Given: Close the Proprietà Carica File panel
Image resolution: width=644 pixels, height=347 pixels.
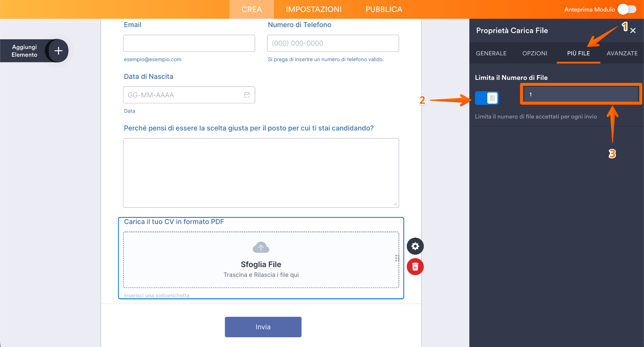Looking at the screenshot, I should pos(633,30).
